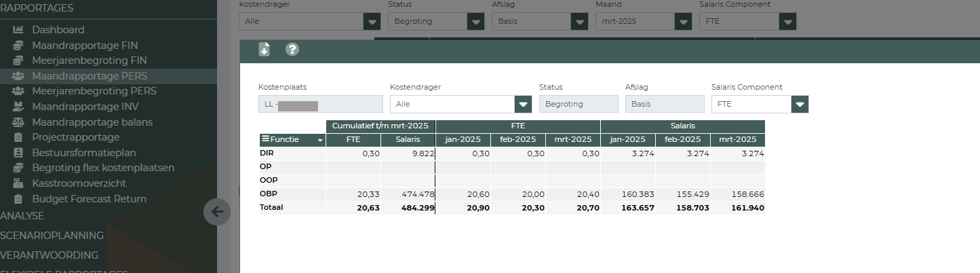Click the OP function row label
The height and width of the screenshot is (273, 980).
coord(266,167)
